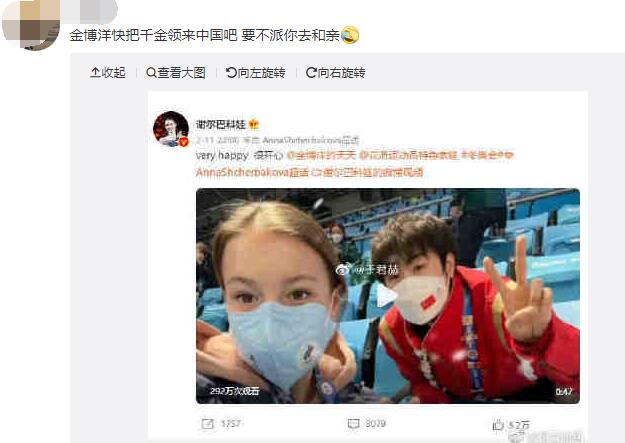Open the orange AnnaShcherbakova超话 link
The width and height of the screenshot is (625, 443).
[252, 172]
